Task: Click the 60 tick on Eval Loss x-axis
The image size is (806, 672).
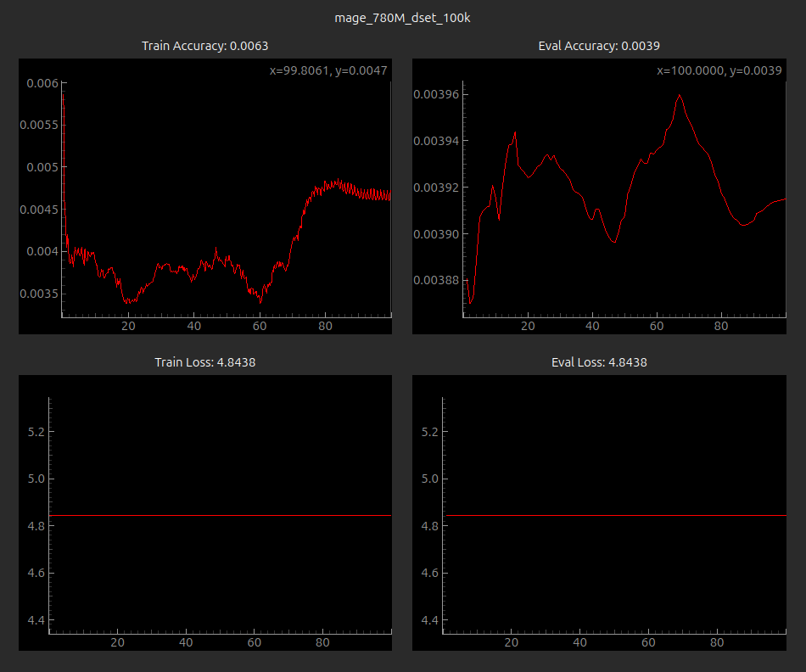Action: tap(648, 643)
